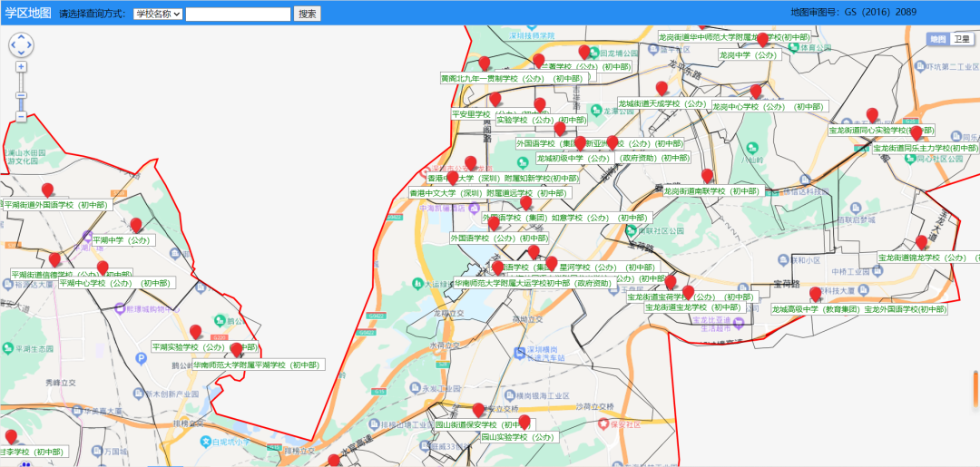The height and width of the screenshot is (467, 980).
Task: Click the pin for 宝龙街道同乐主力学校
Action: click(x=916, y=133)
